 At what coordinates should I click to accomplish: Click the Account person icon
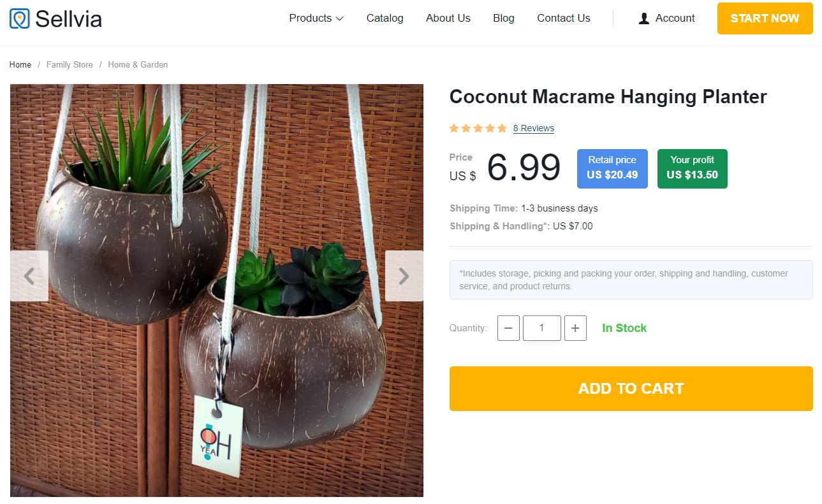pyautogui.click(x=644, y=18)
